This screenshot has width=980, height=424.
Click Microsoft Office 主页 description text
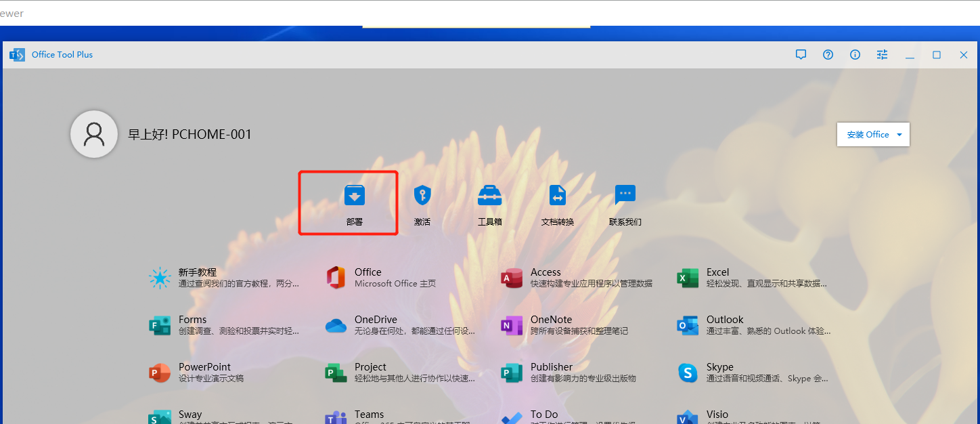point(395,284)
